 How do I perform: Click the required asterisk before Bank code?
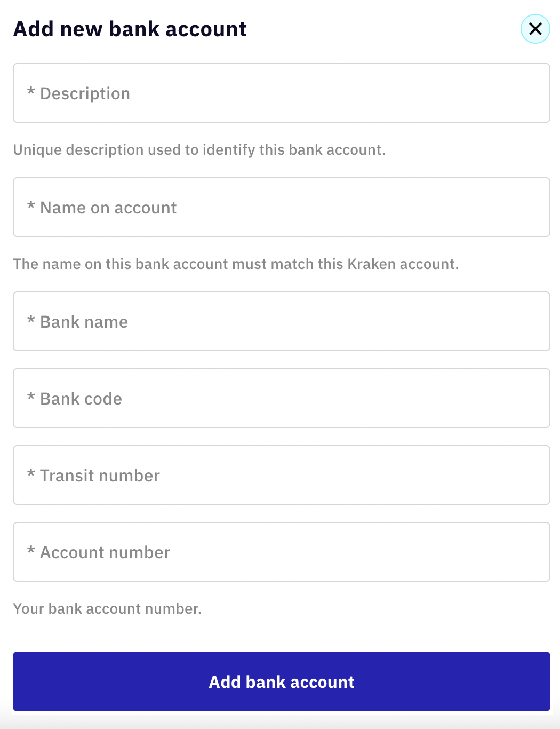(x=31, y=397)
